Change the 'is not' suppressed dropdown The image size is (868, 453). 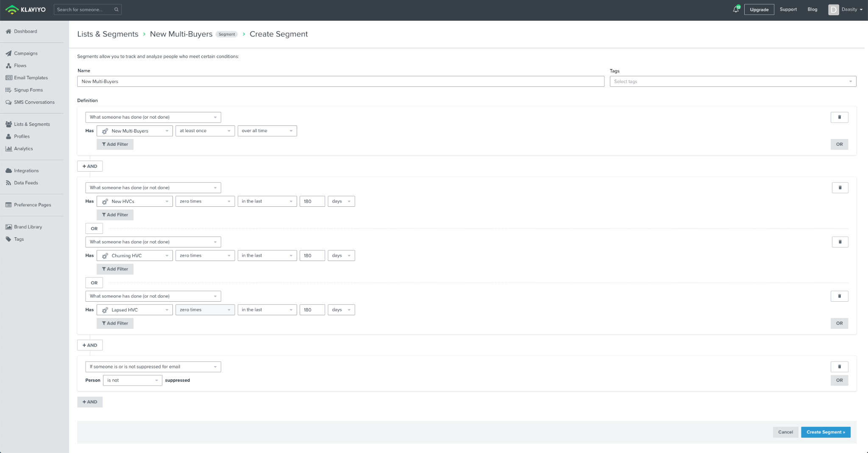point(132,381)
